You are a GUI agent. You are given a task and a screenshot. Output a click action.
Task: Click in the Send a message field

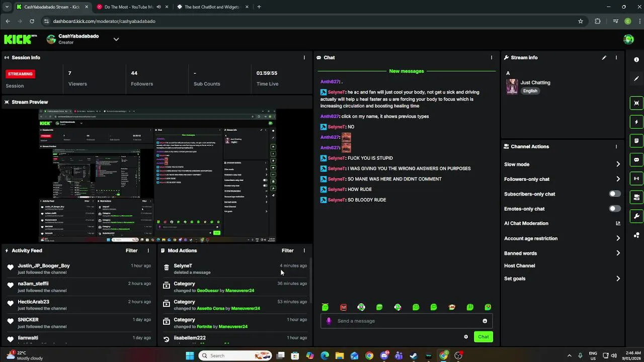[407, 321]
